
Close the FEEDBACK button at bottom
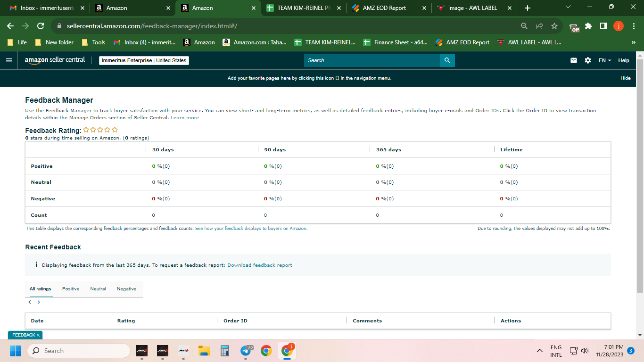(38, 335)
